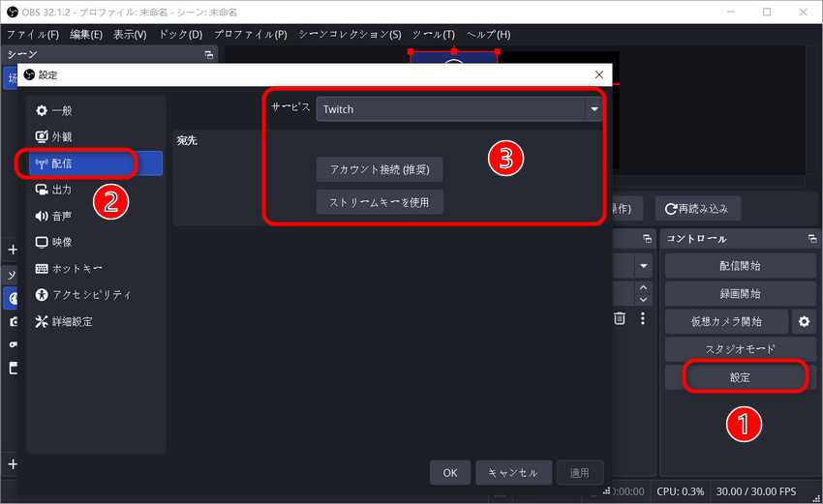Close the 設定 dialog
Image resolution: width=823 pixels, height=504 pixels.
(x=599, y=75)
